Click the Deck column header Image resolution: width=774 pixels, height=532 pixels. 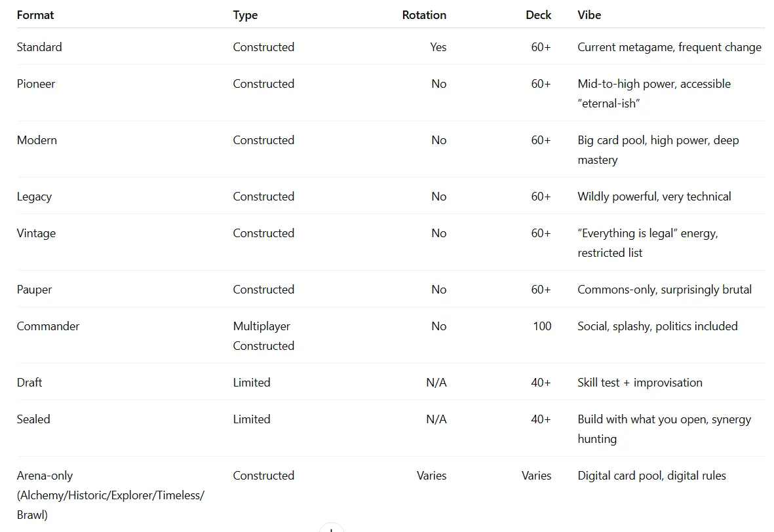538,15
